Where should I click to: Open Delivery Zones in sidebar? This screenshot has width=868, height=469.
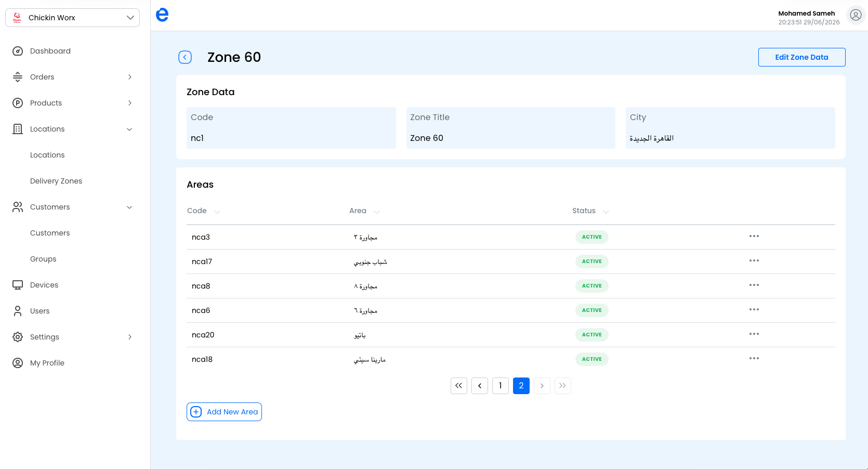(x=56, y=181)
